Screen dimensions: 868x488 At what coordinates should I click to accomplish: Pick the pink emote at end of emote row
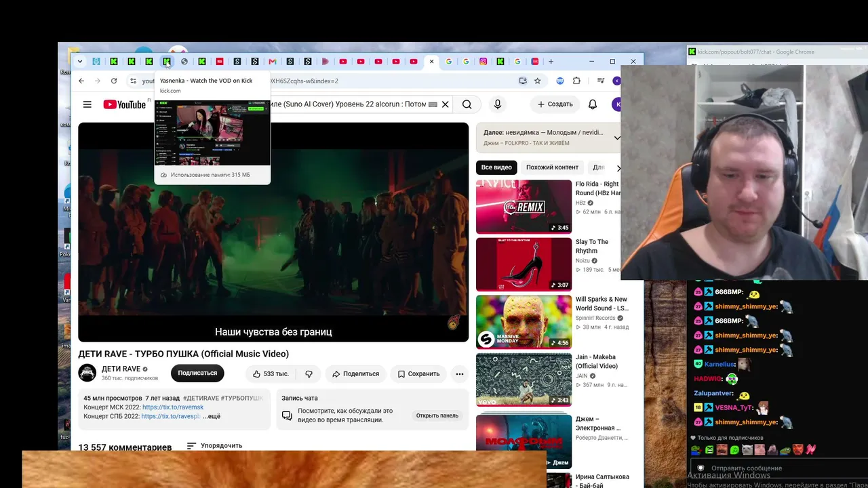tap(811, 449)
